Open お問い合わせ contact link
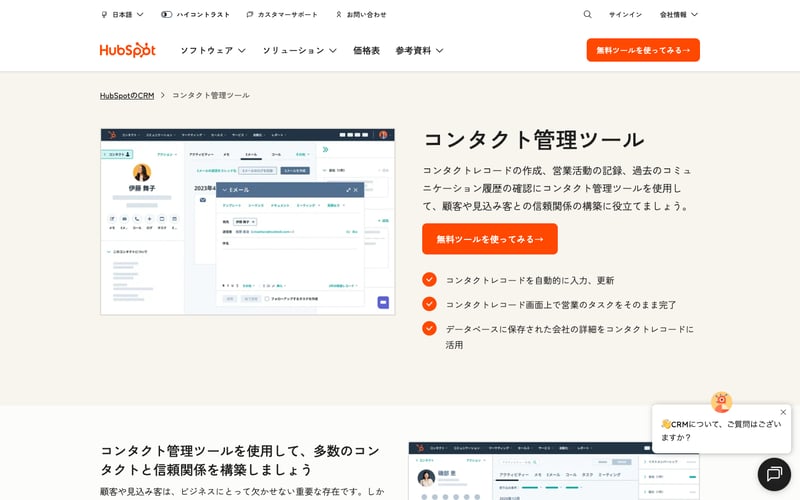 (361, 15)
